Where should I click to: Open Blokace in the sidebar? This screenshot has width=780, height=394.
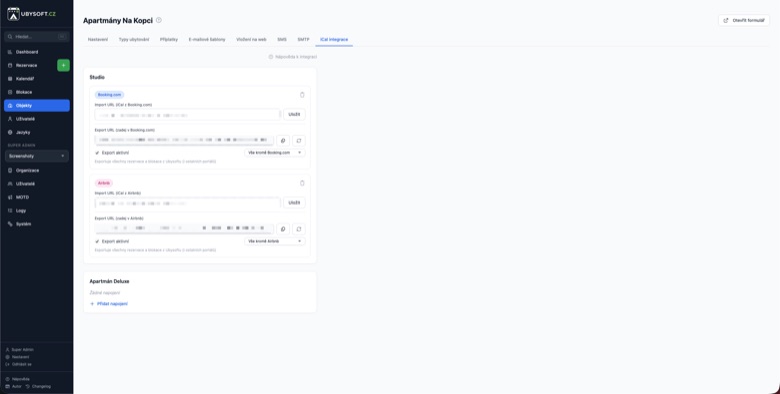36,92
